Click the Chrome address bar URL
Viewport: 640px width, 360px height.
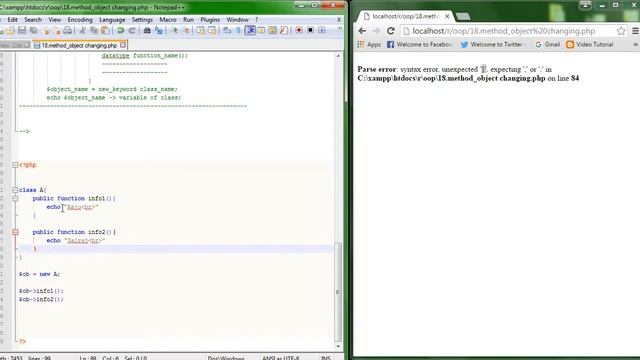[x=504, y=31]
